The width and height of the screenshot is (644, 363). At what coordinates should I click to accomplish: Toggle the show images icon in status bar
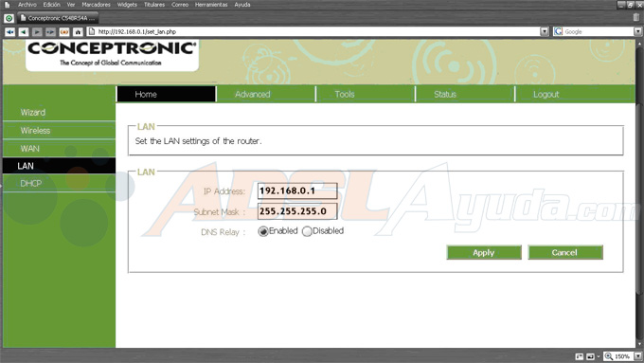tap(590, 356)
